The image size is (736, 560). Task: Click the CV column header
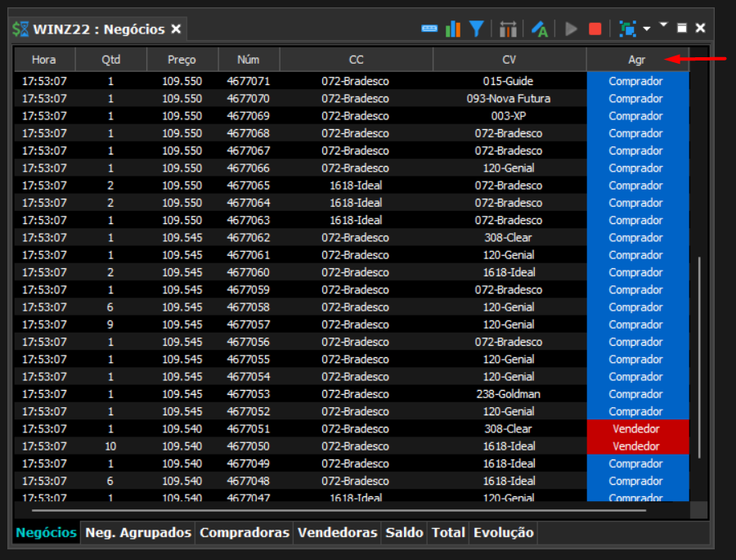(509, 60)
